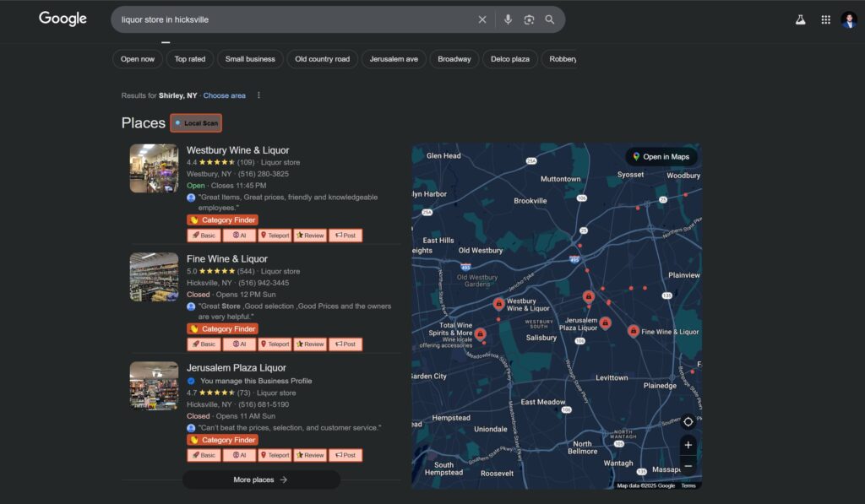865x504 pixels.
Task: Open the Westbury Wine & Liquor photo thumbnail
Action: click(154, 168)
